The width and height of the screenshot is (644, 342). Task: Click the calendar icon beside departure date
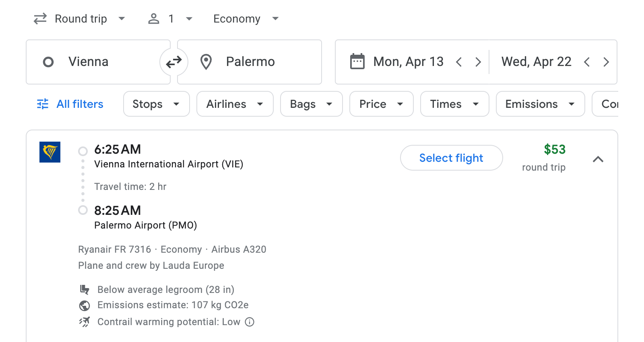coord(357,61)
